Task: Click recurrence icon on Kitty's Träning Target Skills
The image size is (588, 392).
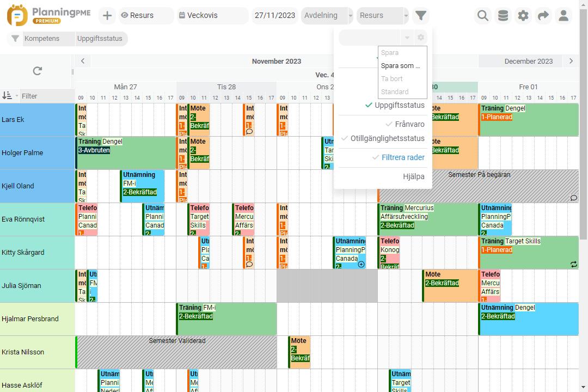Action: click(574, 264)
